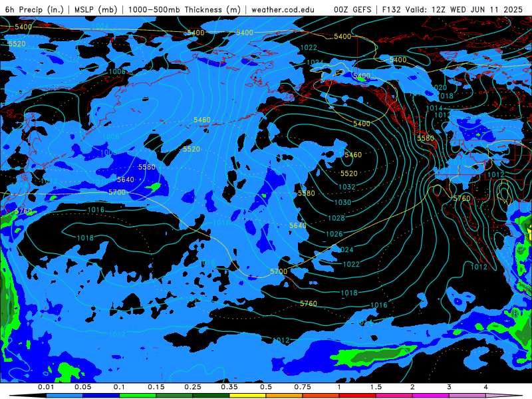The image size is (532, 399).
Task: Click the '2' legend value
Action: (412, 387)
